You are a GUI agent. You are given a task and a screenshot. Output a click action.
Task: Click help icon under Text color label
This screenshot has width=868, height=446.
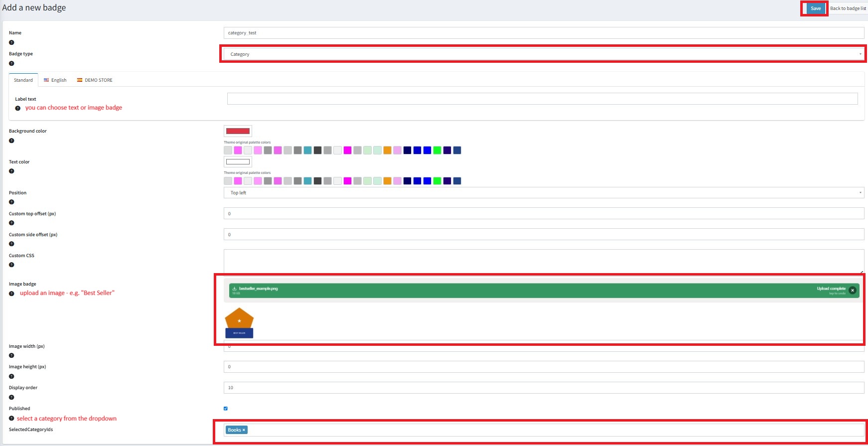click(11, 171)
